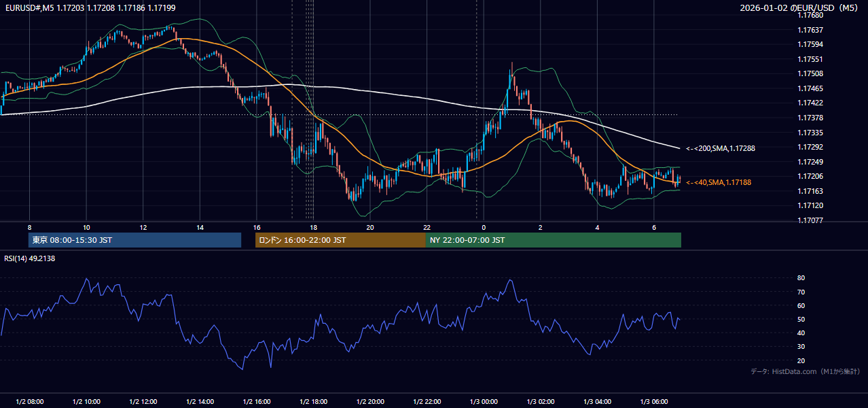The image size is (868, 408).
Task: Click hour tick 16 under the price chart
Action: (257, 227)
